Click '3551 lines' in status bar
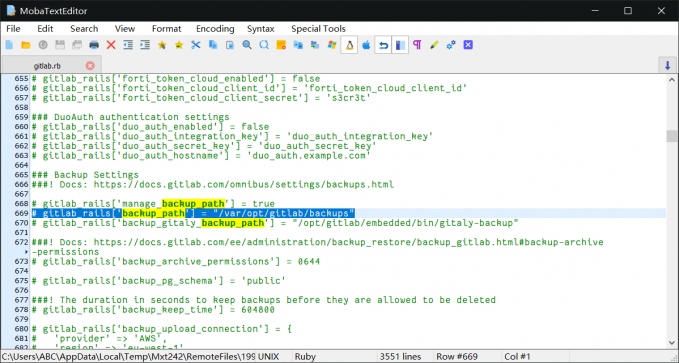Image resolution: width=679 pixels, height=363 pixels. coord(401,357)
